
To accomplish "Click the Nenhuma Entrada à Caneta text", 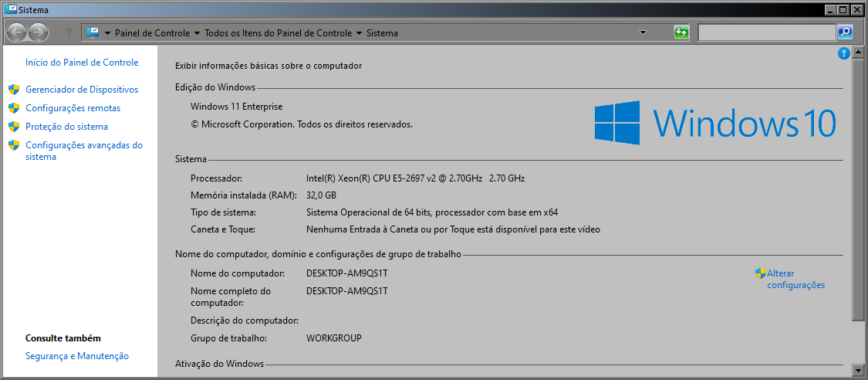I will point(453,229).
